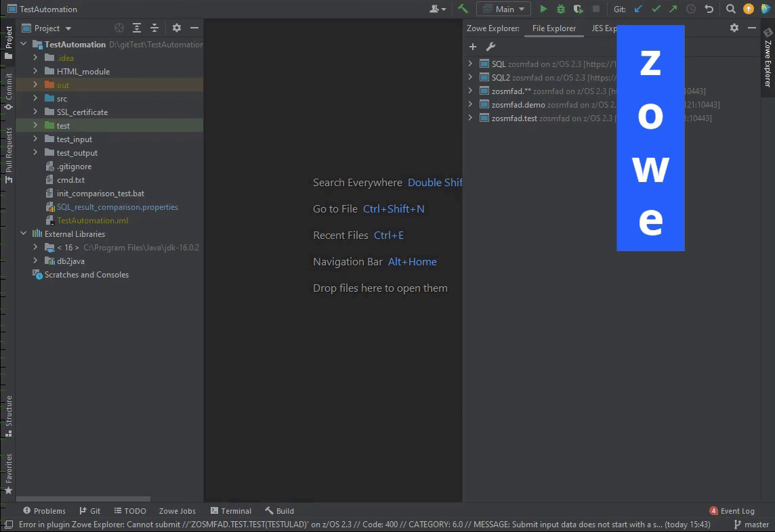The width and height of the screenshot is (775, 532).
Task: Open the Main run configuration dropdown
Action: pos(504,9)
